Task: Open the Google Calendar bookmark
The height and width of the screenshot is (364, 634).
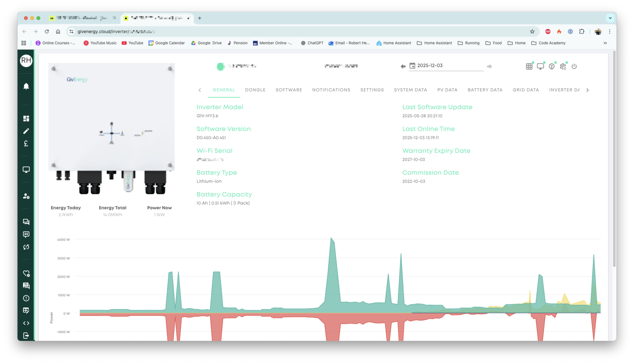Action: pos(166,43)
